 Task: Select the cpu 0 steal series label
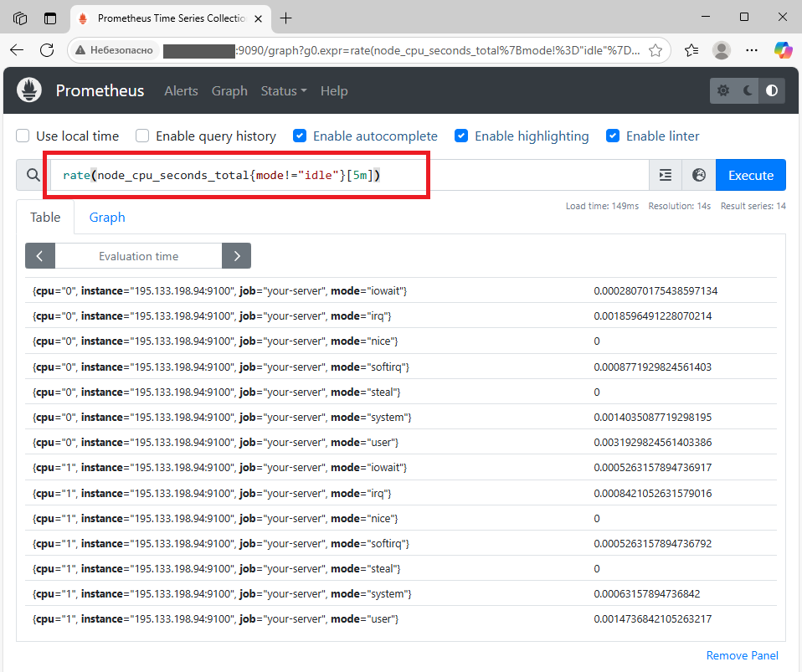pos(216,392)
